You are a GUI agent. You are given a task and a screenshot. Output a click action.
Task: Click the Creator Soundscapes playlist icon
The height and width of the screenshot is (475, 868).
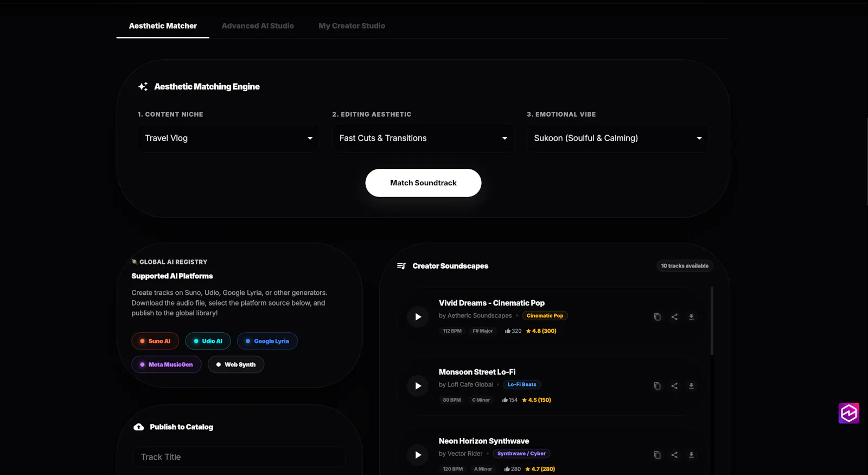click(401, 266)
